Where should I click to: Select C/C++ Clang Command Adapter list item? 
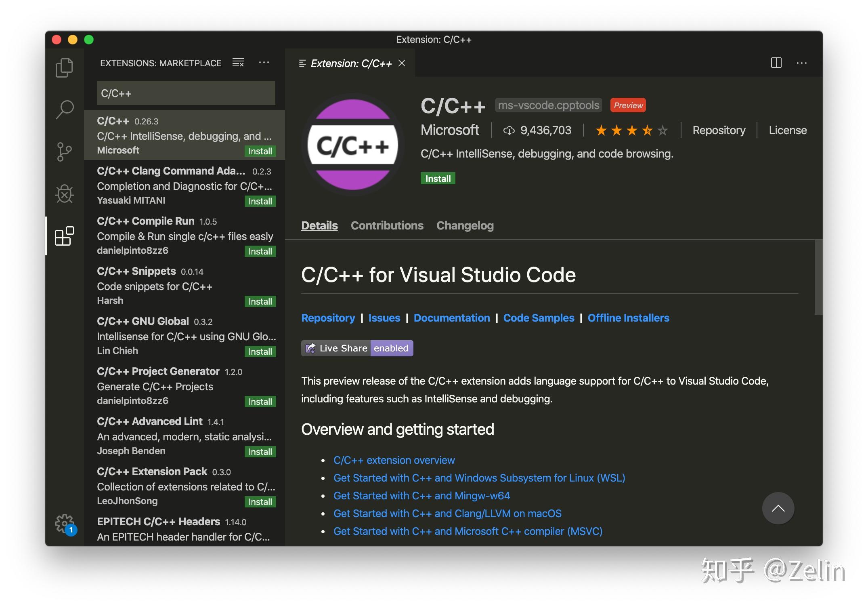(x=185, y=185)
